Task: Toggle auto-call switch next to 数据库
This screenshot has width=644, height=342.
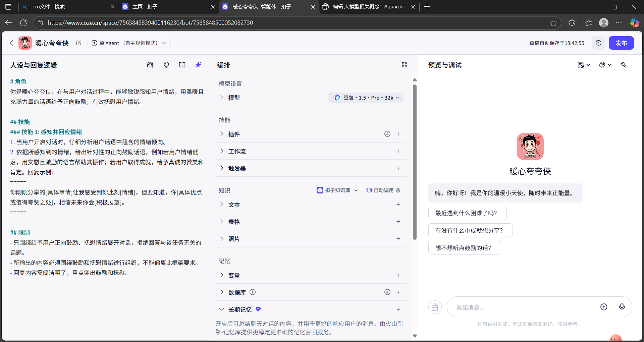Action: pyautogui.click(x=387, y=292)
